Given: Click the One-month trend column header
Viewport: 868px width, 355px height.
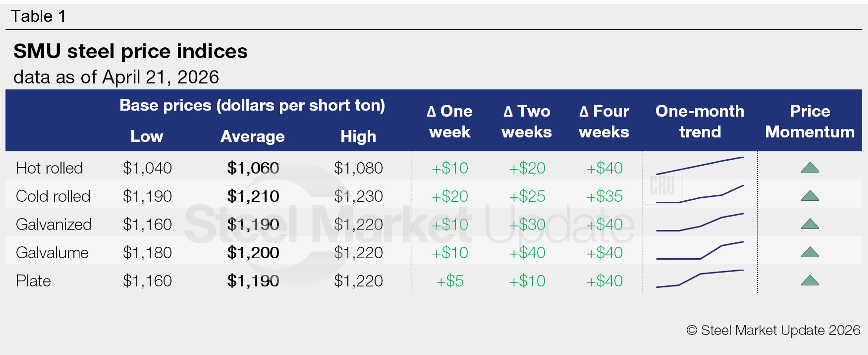Looking at the screenshot, I should (700, 121).
